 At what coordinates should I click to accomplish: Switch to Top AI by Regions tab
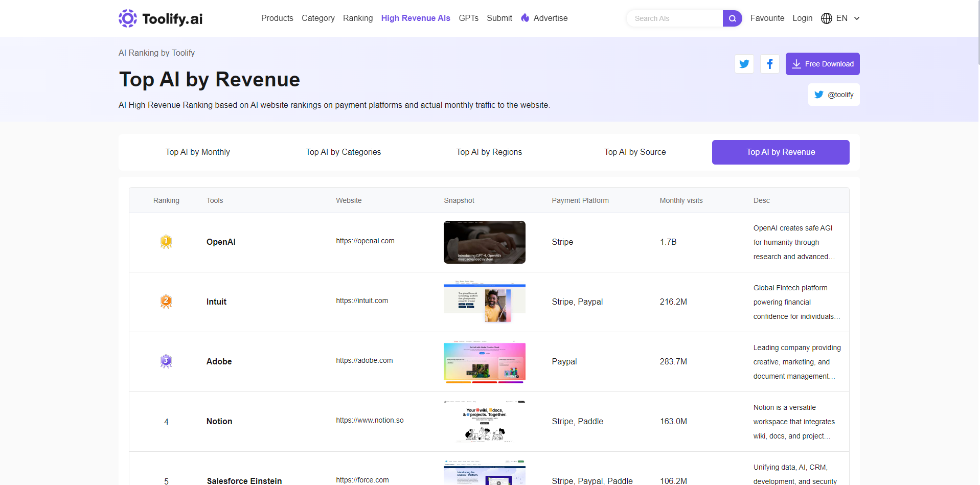click(x=489, y=152)
